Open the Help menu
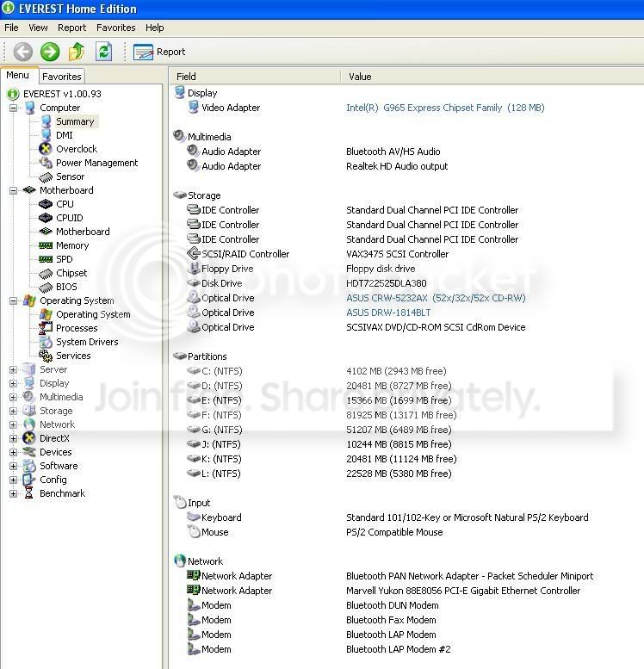The width and height of the screenshot is (644, 669). [x=154, y=28]
